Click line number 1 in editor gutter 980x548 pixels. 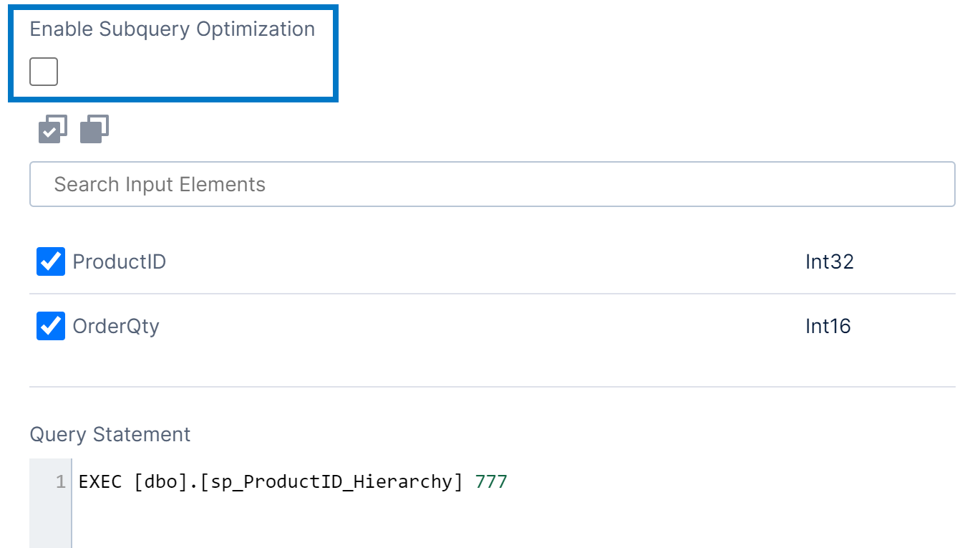pyautogui.click(x=61, y=482)
